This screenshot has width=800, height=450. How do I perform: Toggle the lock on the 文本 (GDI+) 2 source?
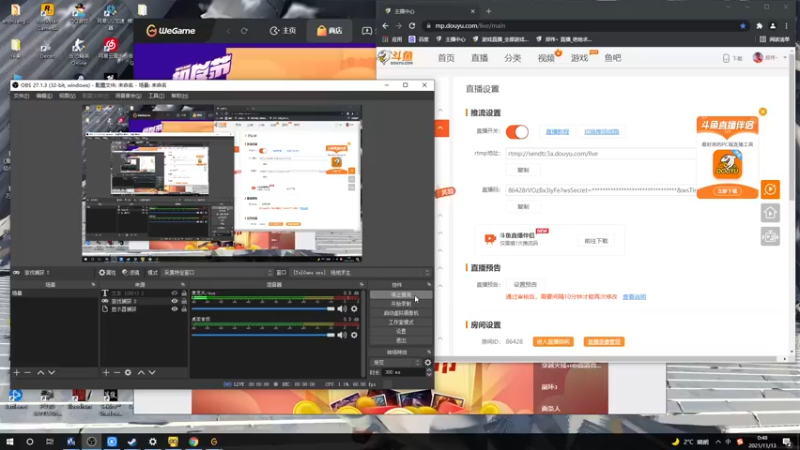(184, 293)
